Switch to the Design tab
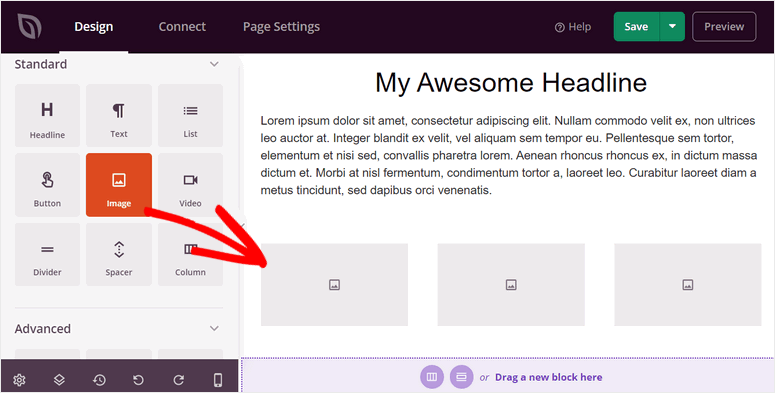The width and height of the screenshot is (775, 393). 94,27
